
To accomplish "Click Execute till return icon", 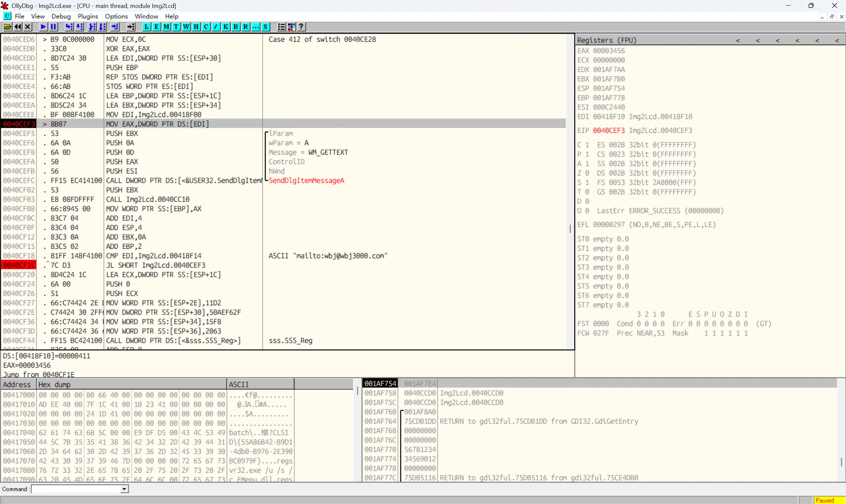I will coord(115,27).
